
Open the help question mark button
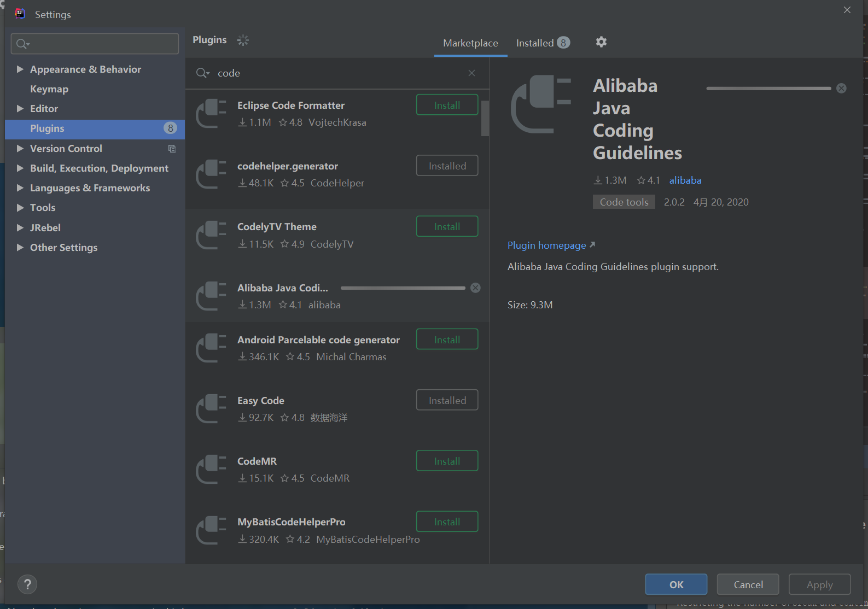[27, 584]
